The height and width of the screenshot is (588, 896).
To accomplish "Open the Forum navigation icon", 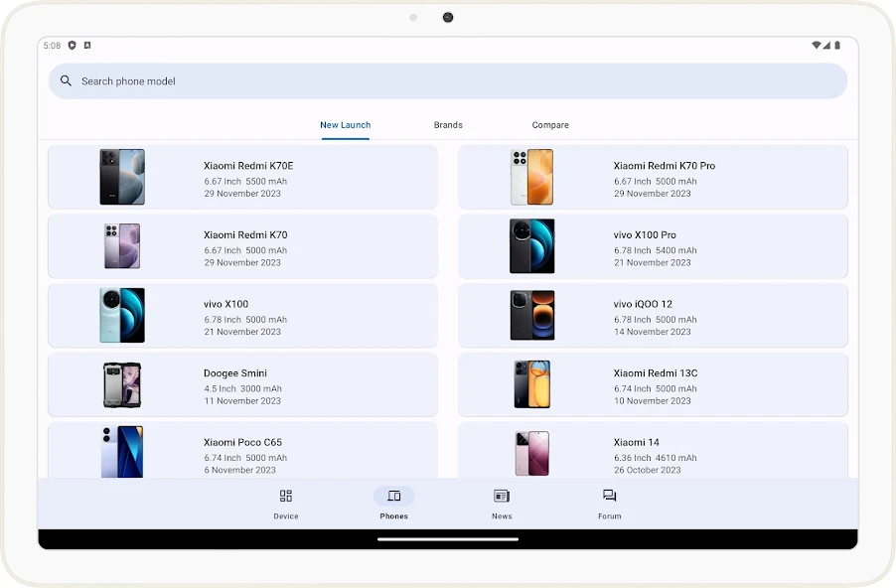I will tap(609, 496).
